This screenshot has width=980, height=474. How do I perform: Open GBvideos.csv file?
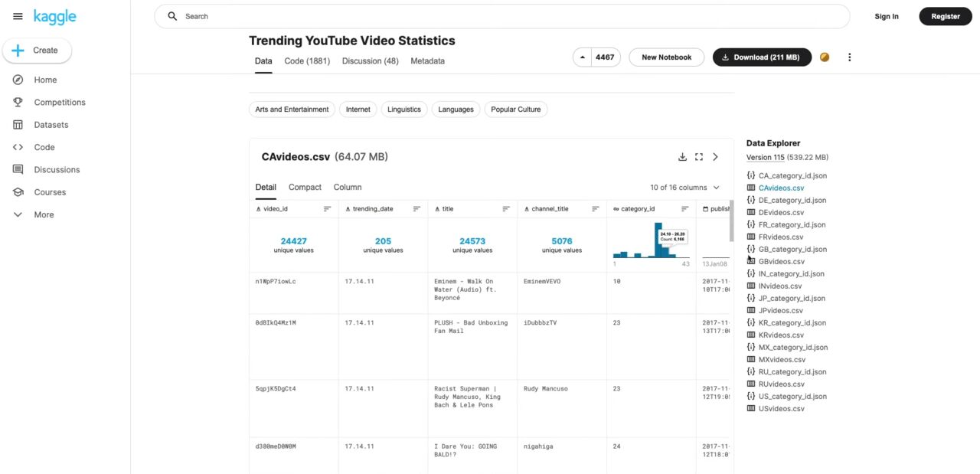pyautogui.click(x=781, y=262)
